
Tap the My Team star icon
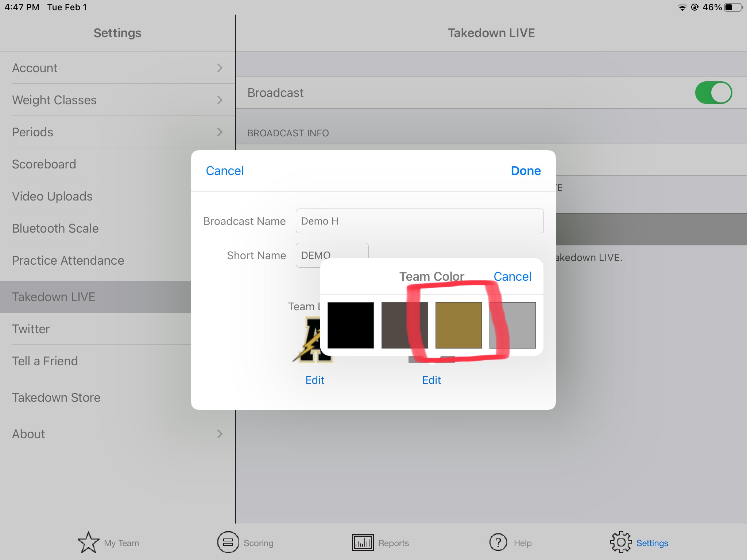point(88,542)
